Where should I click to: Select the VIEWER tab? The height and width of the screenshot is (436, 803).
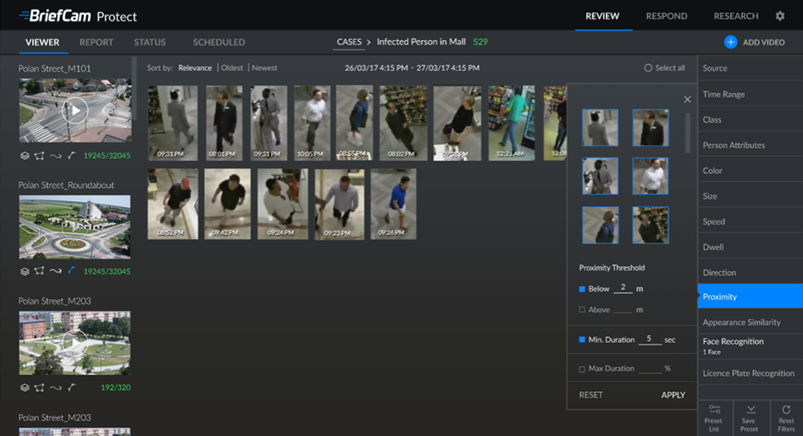point(43,42)
